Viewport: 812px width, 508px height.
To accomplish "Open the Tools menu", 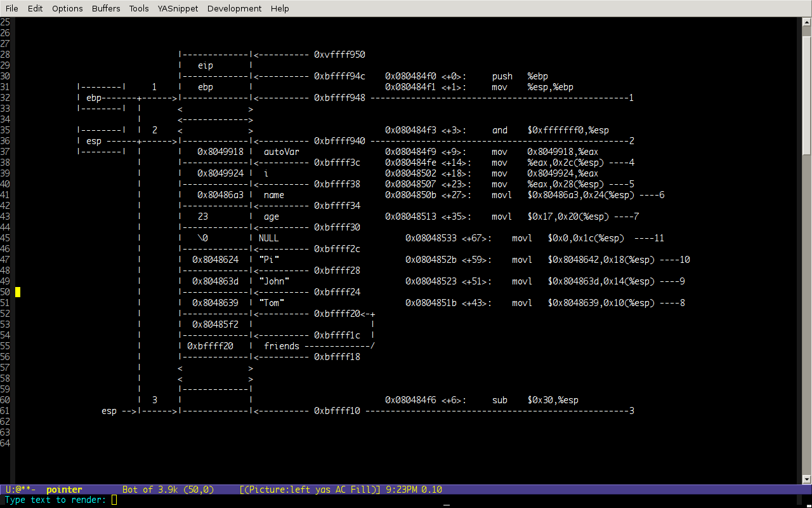I will (x=138, y=8).
